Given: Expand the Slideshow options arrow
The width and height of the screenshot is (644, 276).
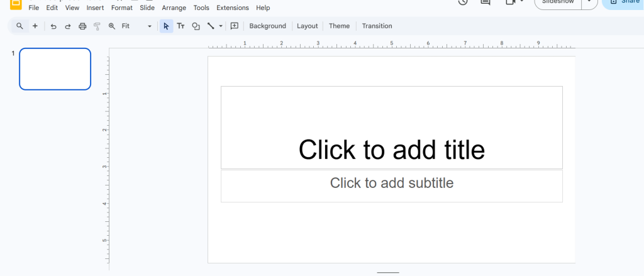Looking at the screenshot, I should pos(589,2).
